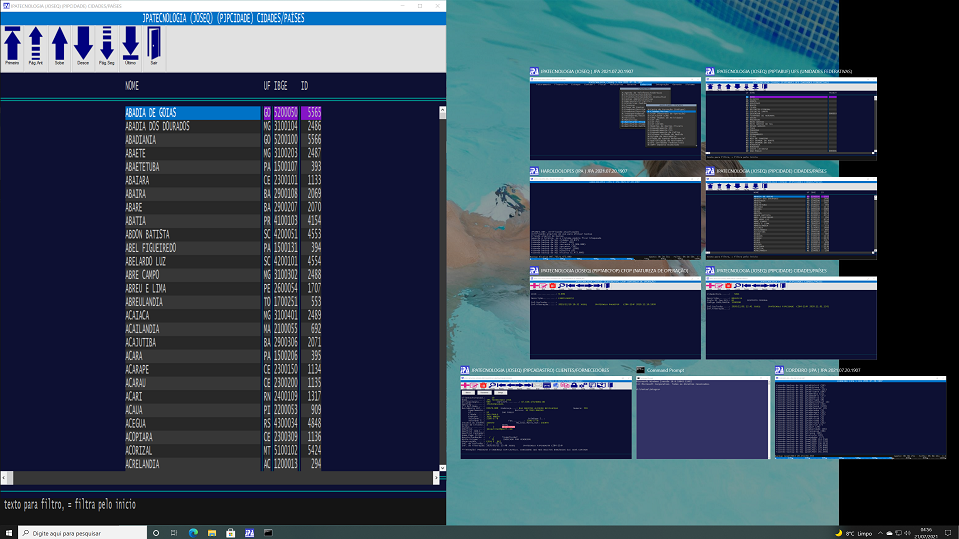Move up one row with Sobe arrow

59,46
